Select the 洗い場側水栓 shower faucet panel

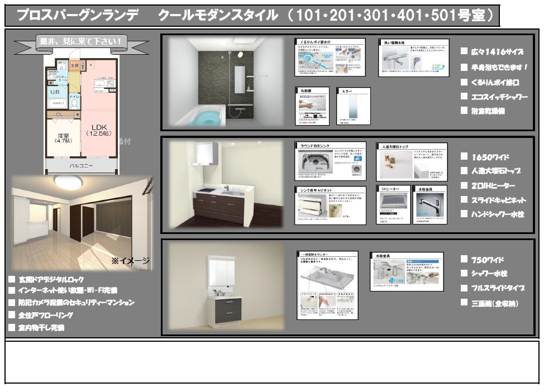coord(413,58)
